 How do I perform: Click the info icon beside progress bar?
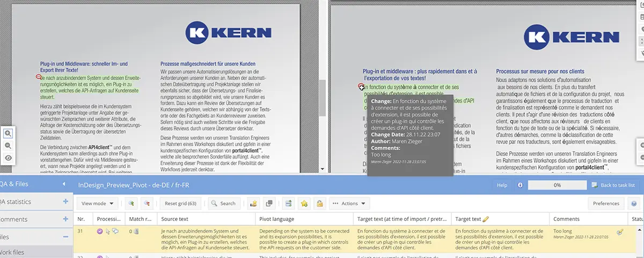(520, 185)
